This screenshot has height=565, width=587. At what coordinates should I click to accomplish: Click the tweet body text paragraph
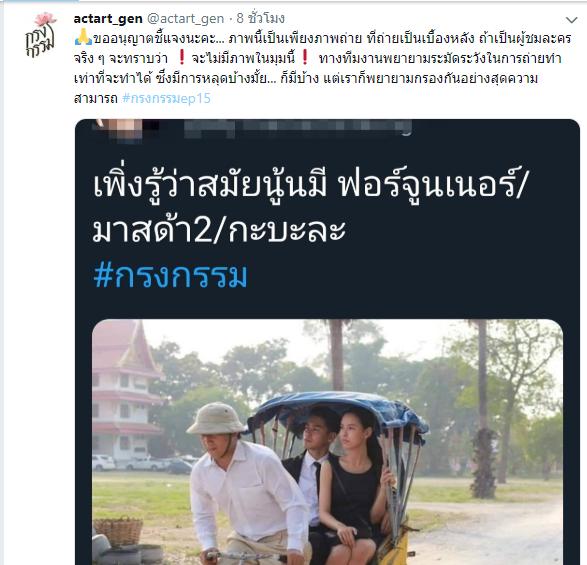pyautogui.click(x=322, y=68)
